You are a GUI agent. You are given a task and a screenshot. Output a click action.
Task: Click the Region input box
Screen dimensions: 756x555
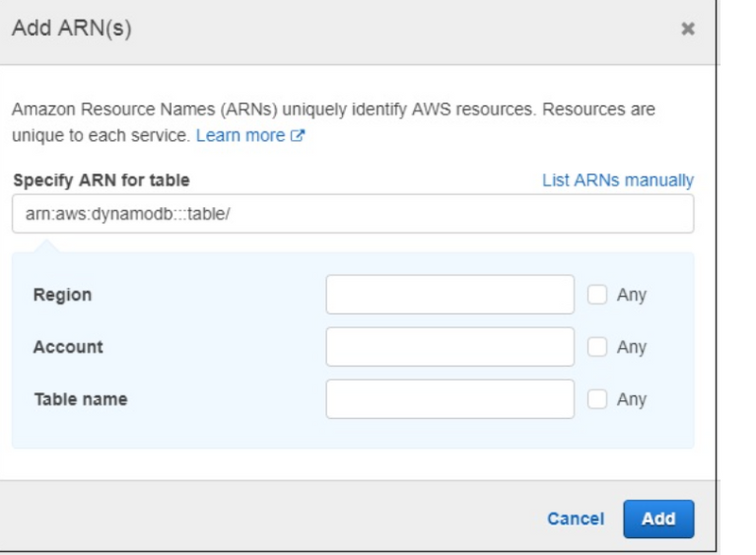pyautogui.click(x=450, y=295)
